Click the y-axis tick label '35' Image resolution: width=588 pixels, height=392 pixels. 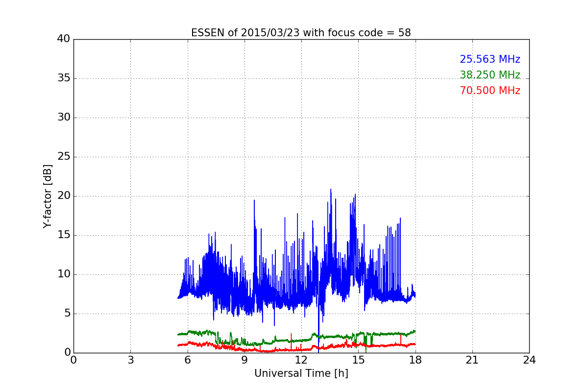tap(64, 78)
